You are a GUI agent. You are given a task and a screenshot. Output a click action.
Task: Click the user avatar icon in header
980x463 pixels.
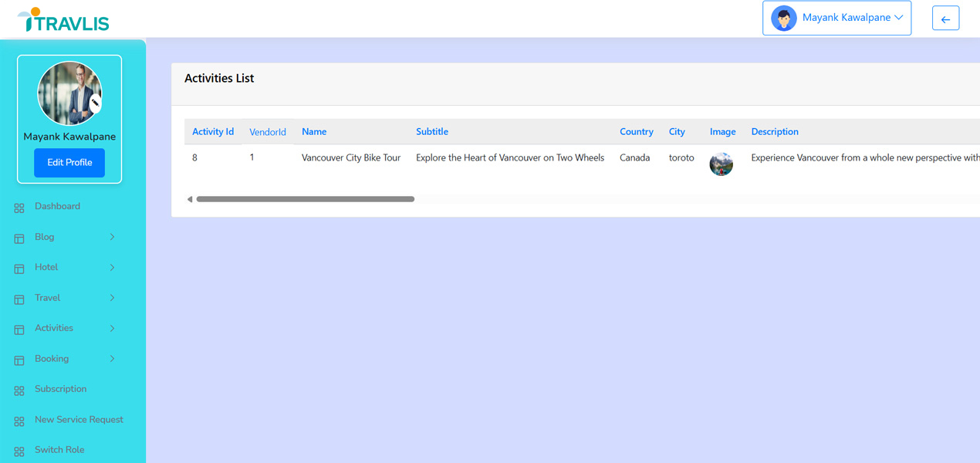pos(783,18)
